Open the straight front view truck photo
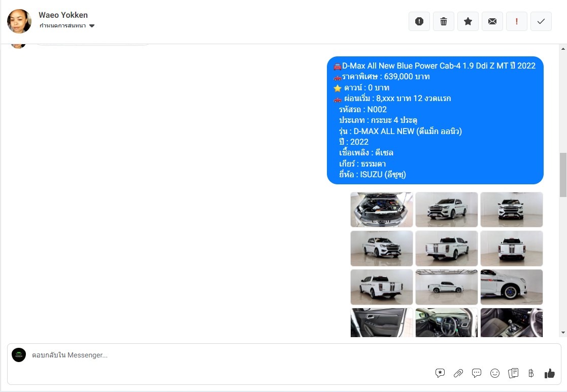Image resolution: width=567 pixels, height=392 pixels. [x=511, y=210]
